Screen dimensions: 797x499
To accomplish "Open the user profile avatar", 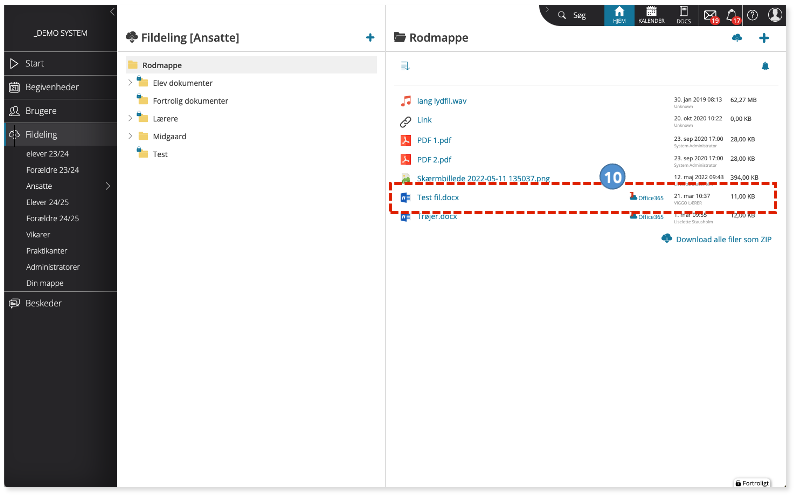I will click(775, 15).
